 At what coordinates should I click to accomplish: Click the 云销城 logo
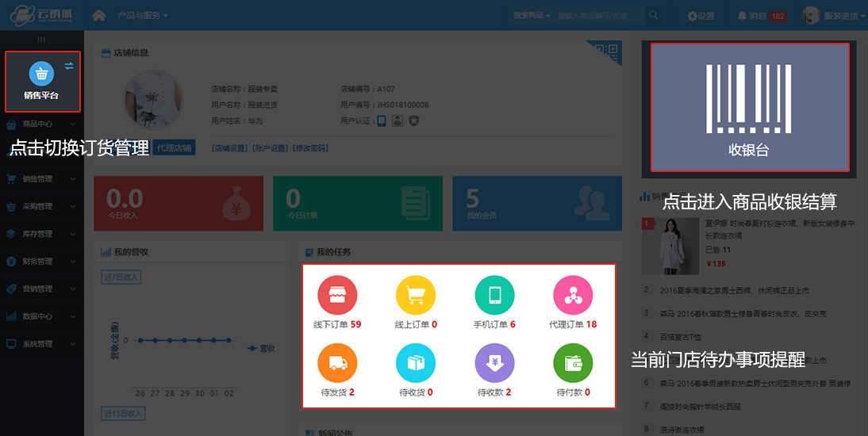[41, 15]
